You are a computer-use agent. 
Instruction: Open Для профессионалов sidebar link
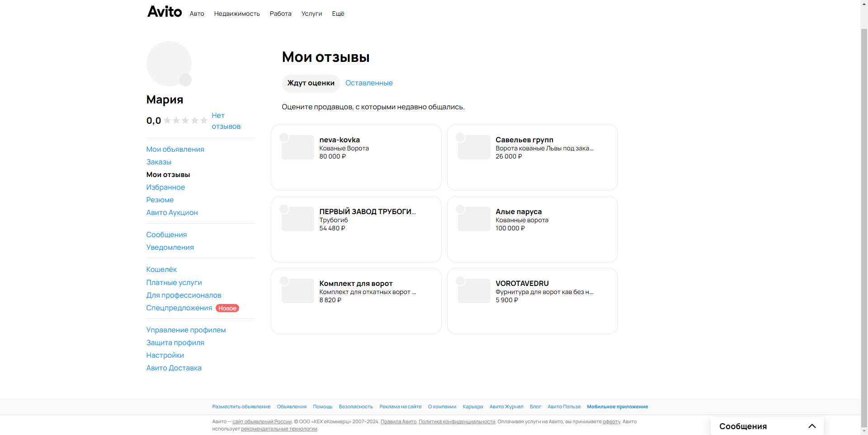click(184, 295)
